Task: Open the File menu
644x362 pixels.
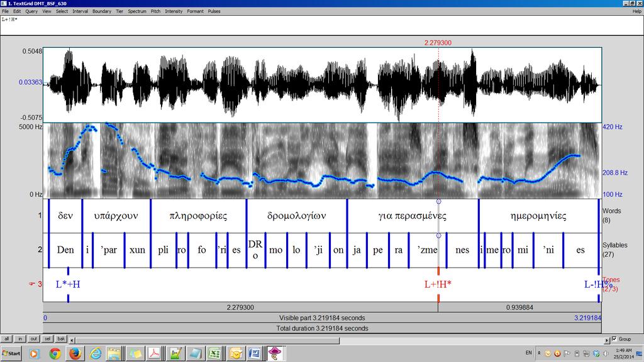Action: tap(5, 11)
